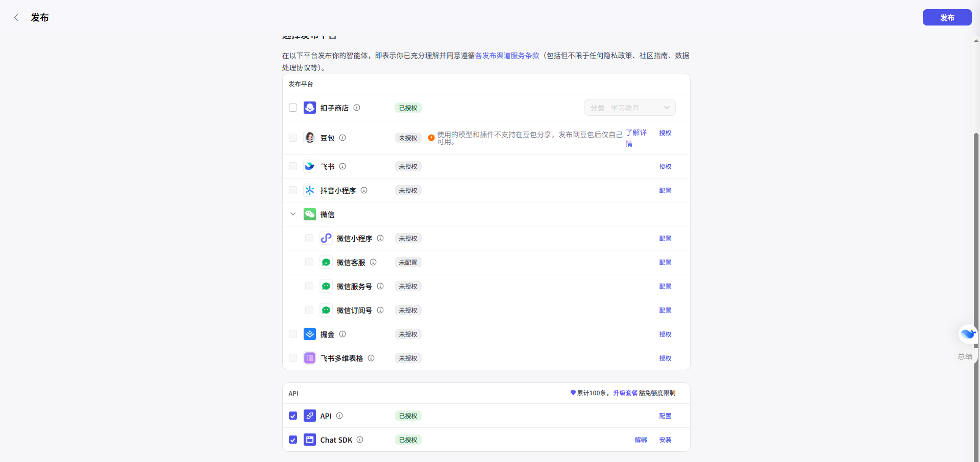Open the 分类 学习教育 dropdown

[630, 108]
